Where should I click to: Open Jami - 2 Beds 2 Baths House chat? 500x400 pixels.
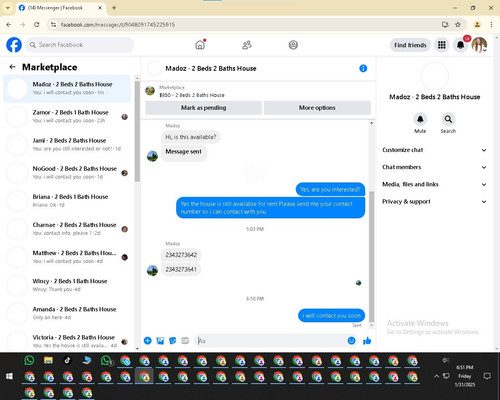pos(67,144)
